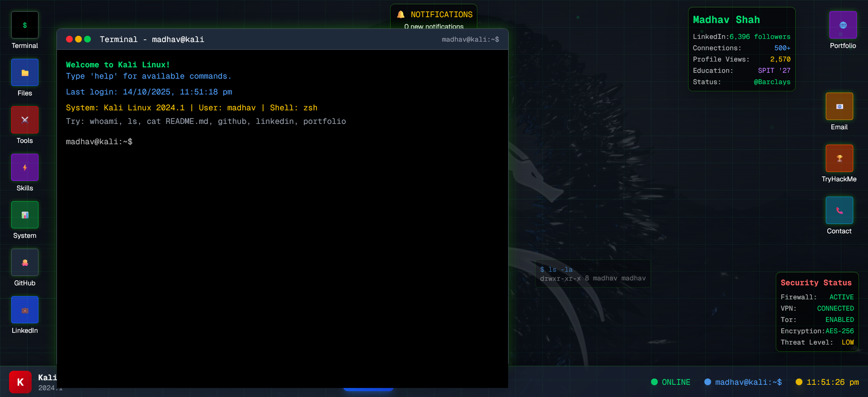Click the Try: whoami, ls suggestions line

pos(206,121)
